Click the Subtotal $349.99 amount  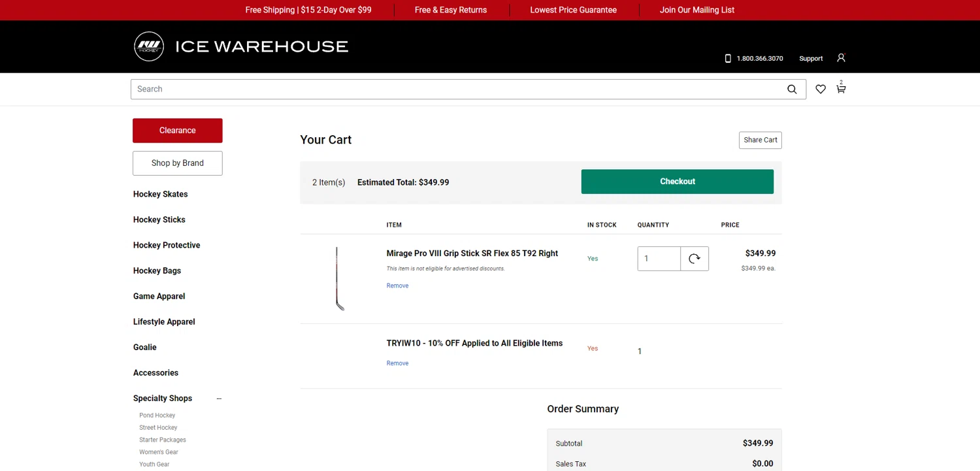(x=758, y=444)
